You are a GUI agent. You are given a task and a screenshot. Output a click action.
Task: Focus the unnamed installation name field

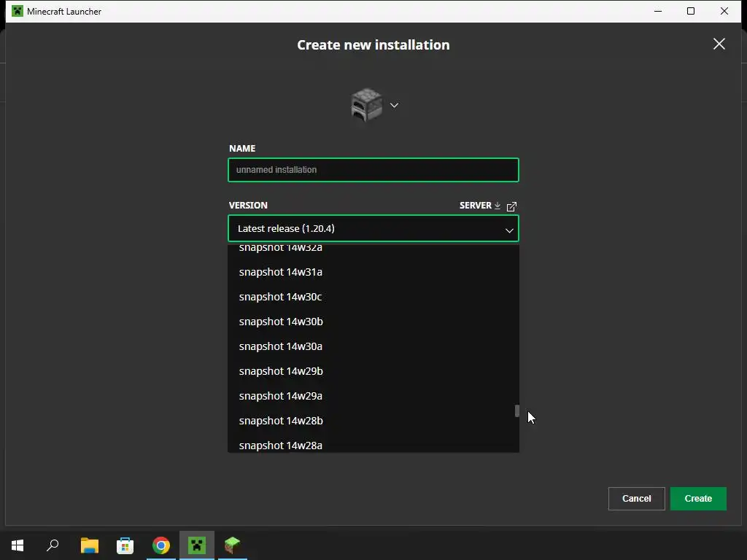click(373, 169)
